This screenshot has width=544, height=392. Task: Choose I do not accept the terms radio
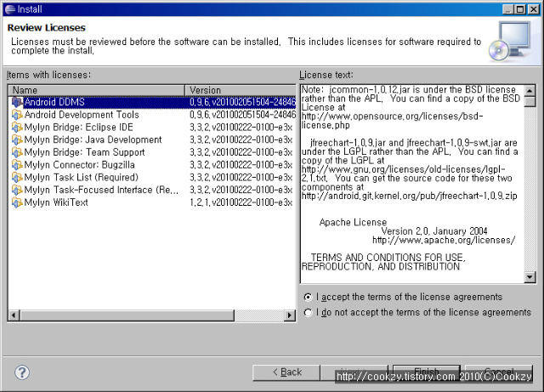tap(308, 312)
